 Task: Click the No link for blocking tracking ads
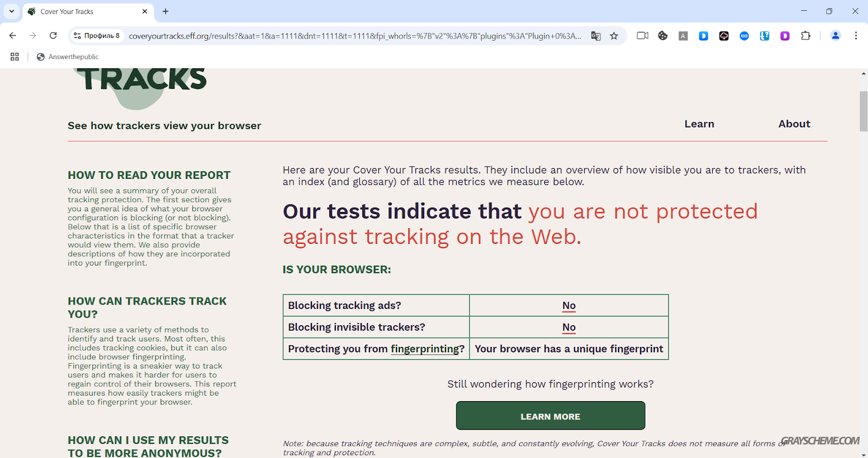[569, 306]
